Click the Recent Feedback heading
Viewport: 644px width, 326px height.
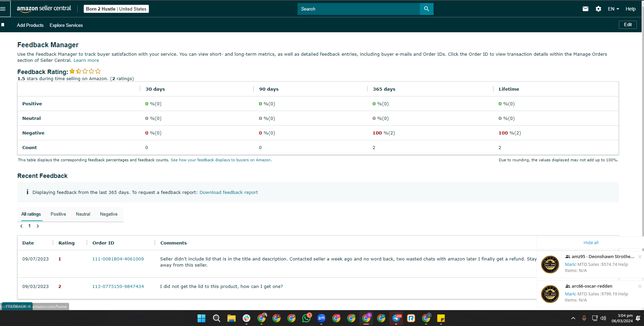point(43,176)
